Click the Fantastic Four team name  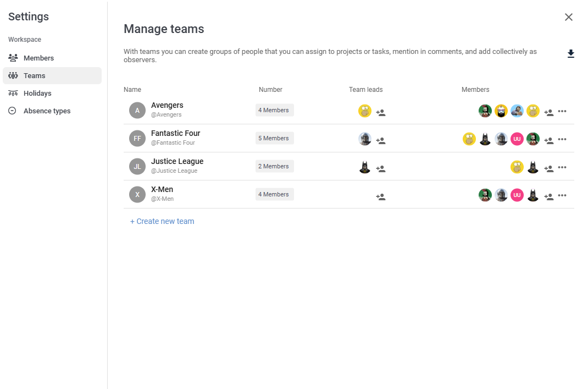coord(175,133)
